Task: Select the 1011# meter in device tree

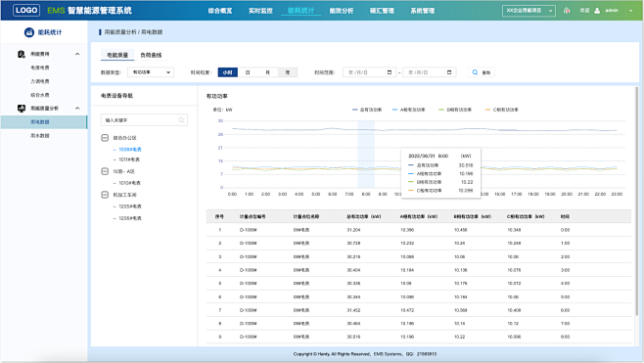Action: (129, 159)
